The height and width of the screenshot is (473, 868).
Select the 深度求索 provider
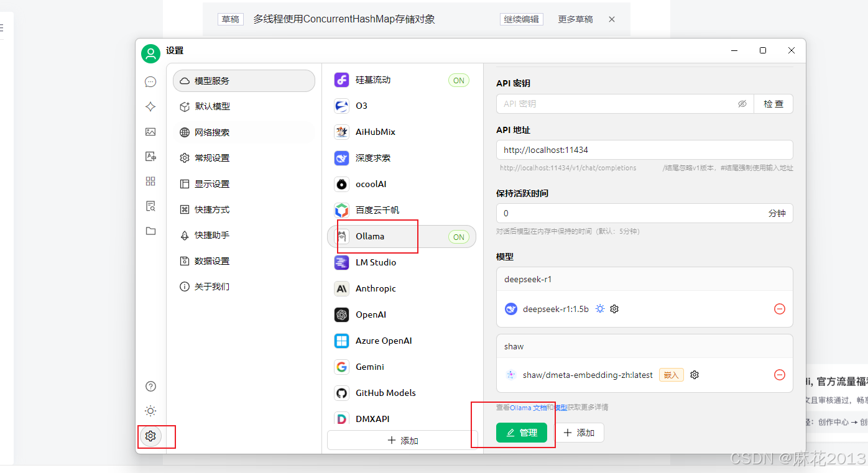pyautogui.click(x=402, y=158)
